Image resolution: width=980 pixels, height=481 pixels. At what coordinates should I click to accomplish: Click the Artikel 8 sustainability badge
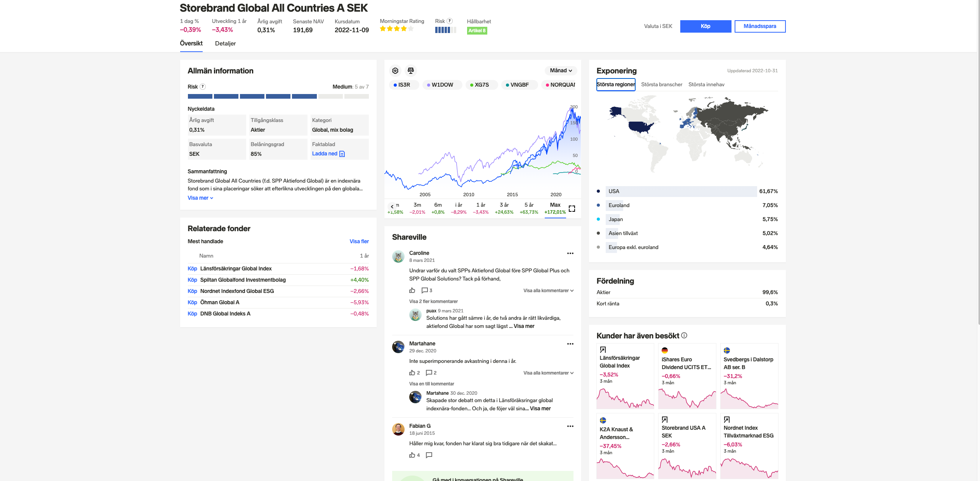[477, 31]
